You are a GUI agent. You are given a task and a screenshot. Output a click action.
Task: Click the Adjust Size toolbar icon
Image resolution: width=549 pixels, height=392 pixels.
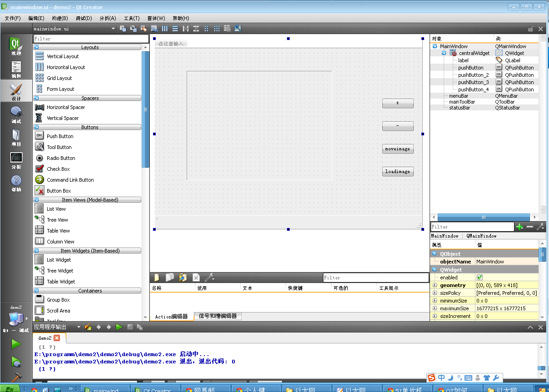point(238,28)
